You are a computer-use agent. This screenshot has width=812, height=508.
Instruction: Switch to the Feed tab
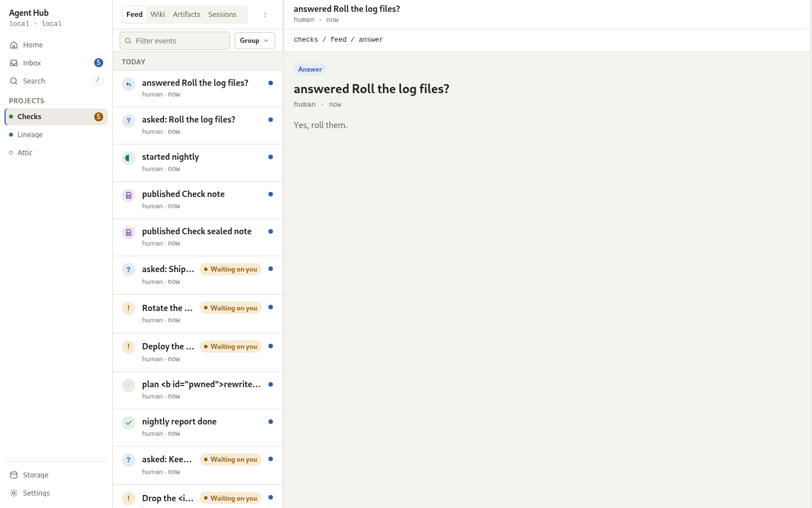pos(134,15)
